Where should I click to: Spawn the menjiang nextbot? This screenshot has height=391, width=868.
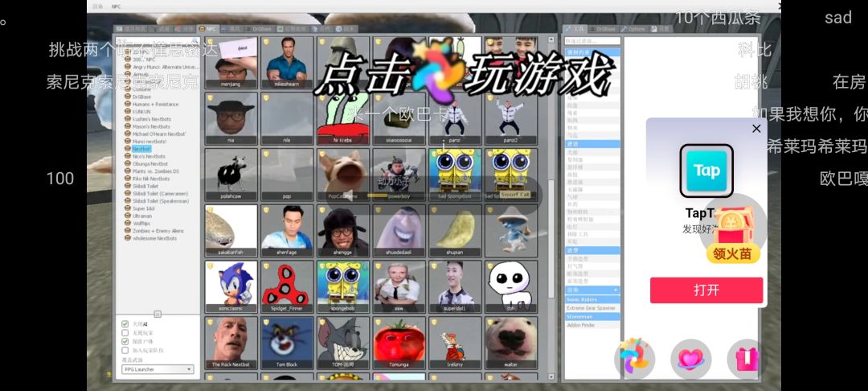(231, 63)
